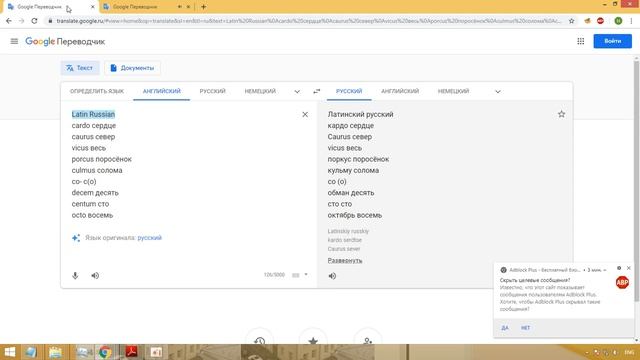The height and width of the screenshot is (360, 640).
Task: Start voice input with the microphone
Action: point(75,276)
